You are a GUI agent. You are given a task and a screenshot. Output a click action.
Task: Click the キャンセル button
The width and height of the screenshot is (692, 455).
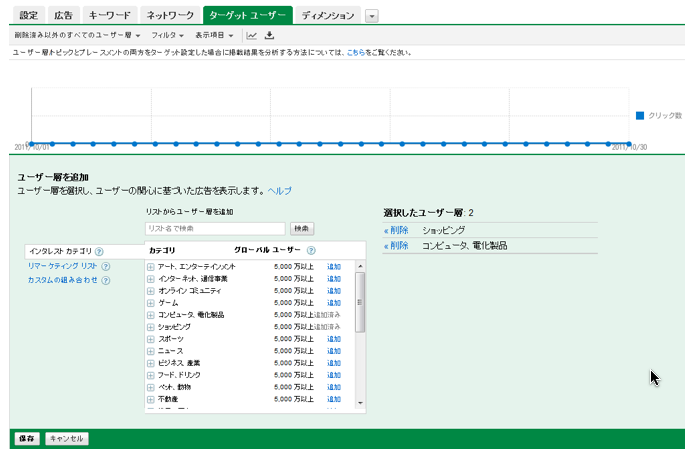point(67,439)
